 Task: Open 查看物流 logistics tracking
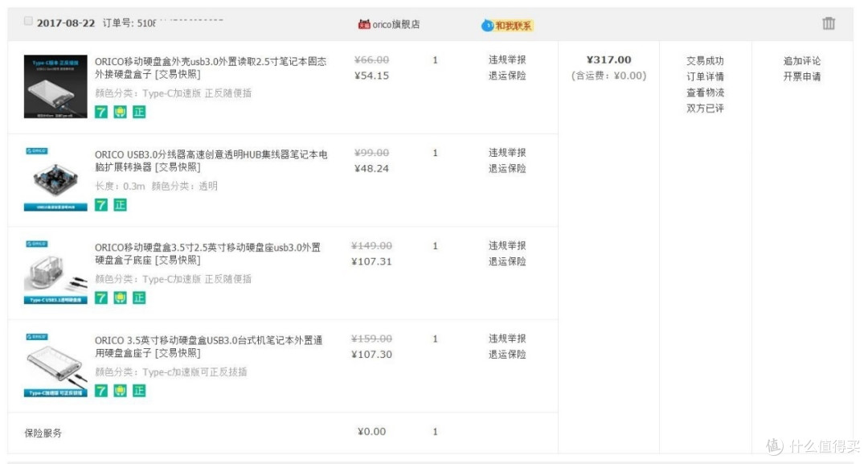point(706,93)
